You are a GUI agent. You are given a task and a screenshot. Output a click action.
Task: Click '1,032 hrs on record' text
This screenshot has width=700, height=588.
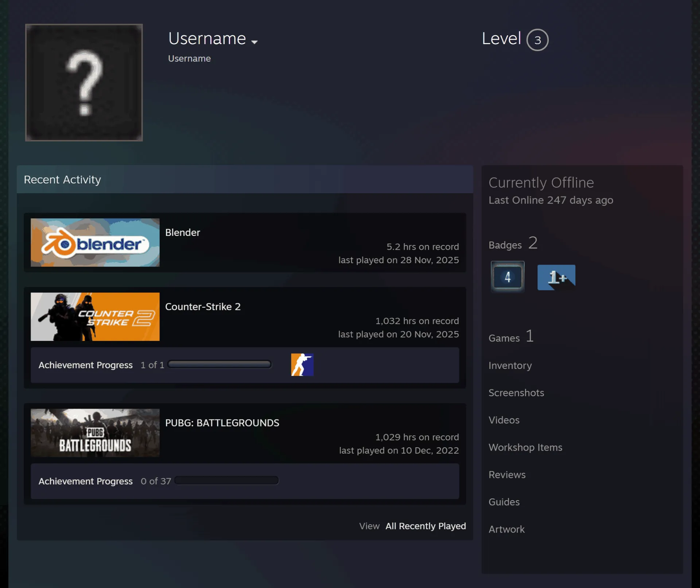[417, 321]
